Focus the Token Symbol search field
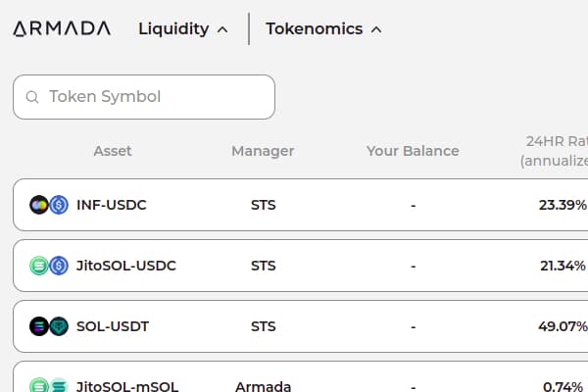The image size is (588, 392). pyautogui.click(x=157, y=97)
